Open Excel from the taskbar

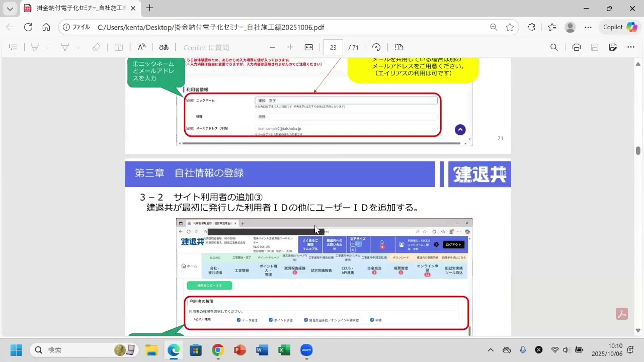point(284,350)
